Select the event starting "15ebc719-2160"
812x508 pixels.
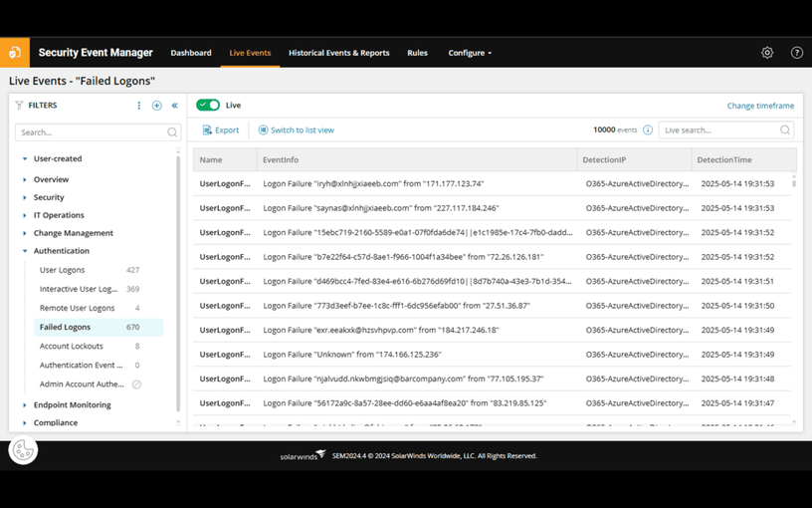492,232
